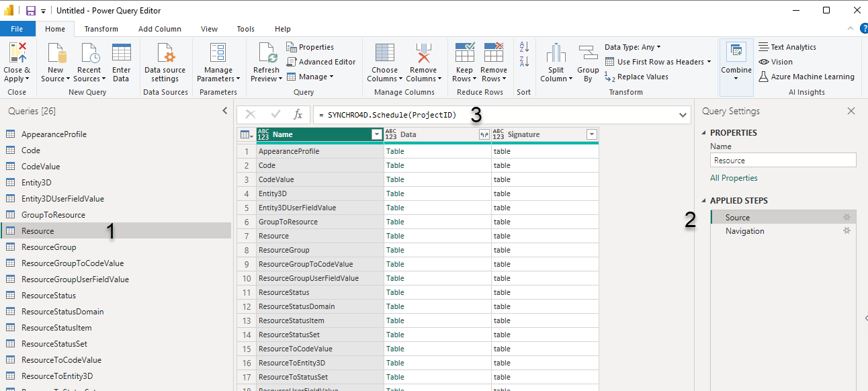Click the Close & Apply icon
This screenshot has height=391, width=868.
click(x=17, y=53)
